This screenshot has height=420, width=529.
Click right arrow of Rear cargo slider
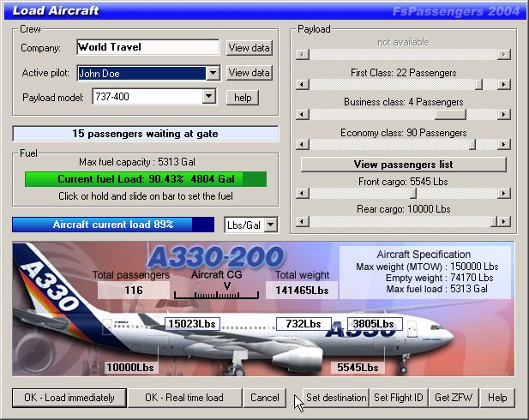coord(503,222)
